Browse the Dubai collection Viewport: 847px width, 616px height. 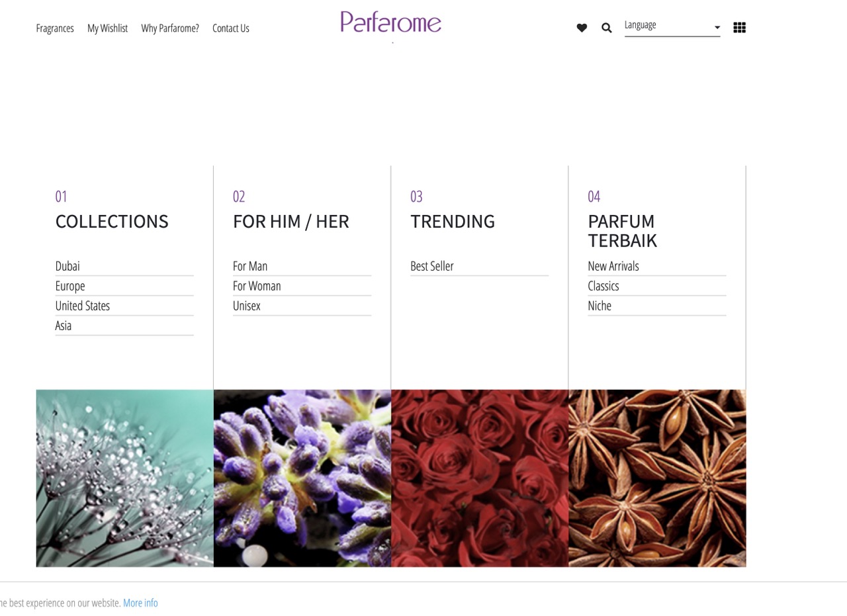click(67, 266)
